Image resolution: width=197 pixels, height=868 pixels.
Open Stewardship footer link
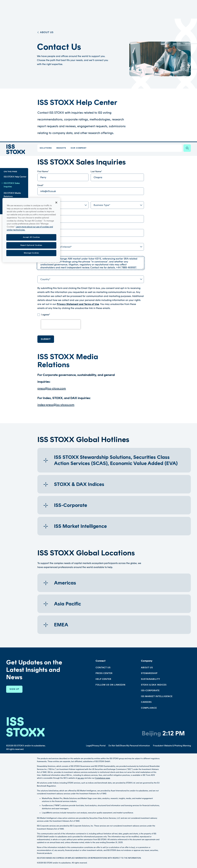(149, 673)
